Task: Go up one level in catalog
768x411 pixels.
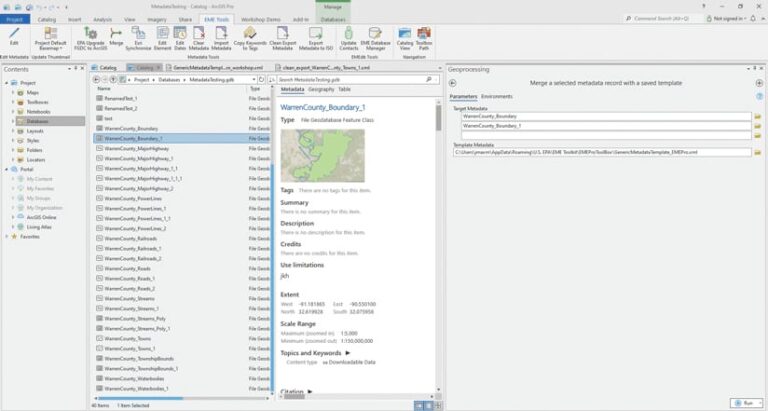Action: tap(113, 79)
